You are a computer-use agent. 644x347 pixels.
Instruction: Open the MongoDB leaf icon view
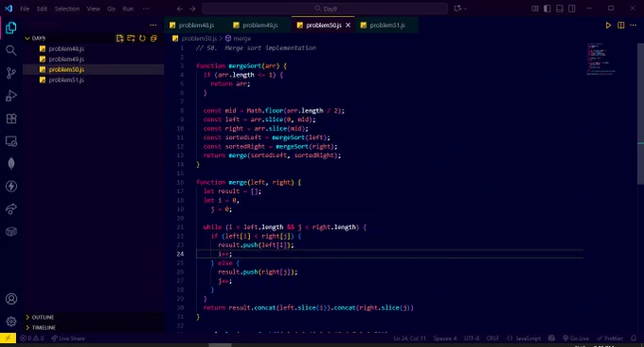click(11, 164)
